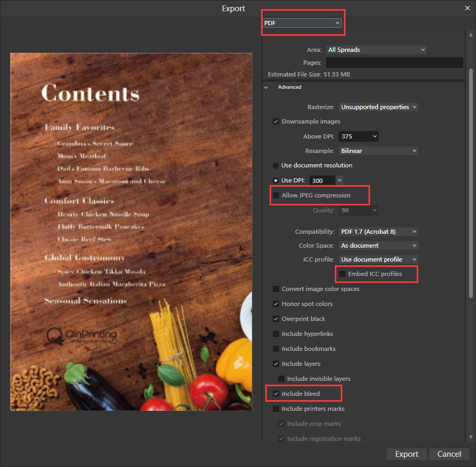Click the vertical scrollbar thumb
Image resolution: width=476 pixels, height=467 pixels.
470,182
